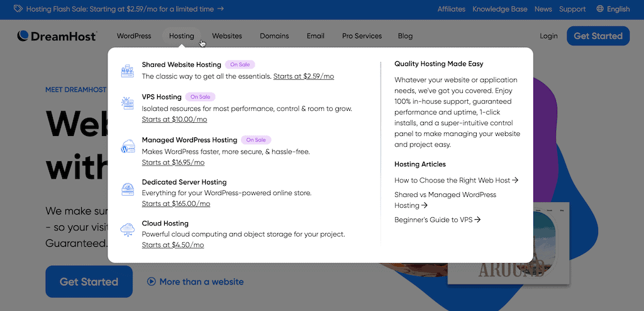Click Starts at $10.00/mo link
Viewport: 644px width, 311px height.
pos(175,119)
